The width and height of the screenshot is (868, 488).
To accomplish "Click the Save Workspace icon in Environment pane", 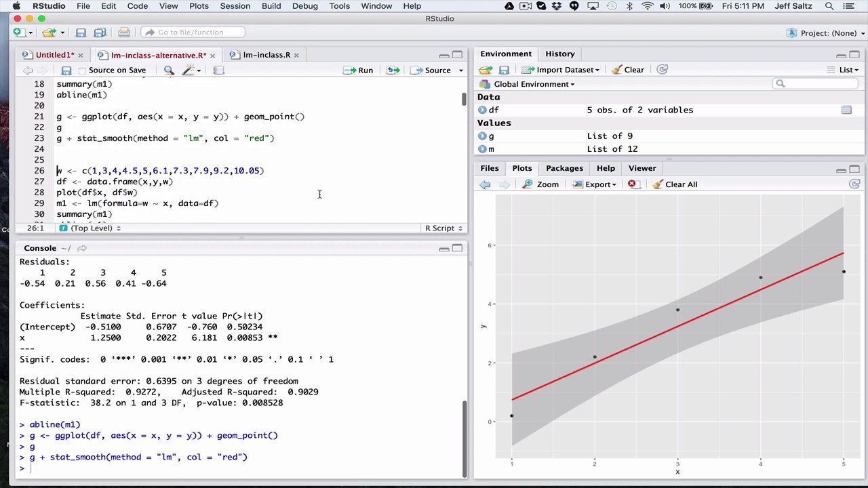I will [504, 70].
